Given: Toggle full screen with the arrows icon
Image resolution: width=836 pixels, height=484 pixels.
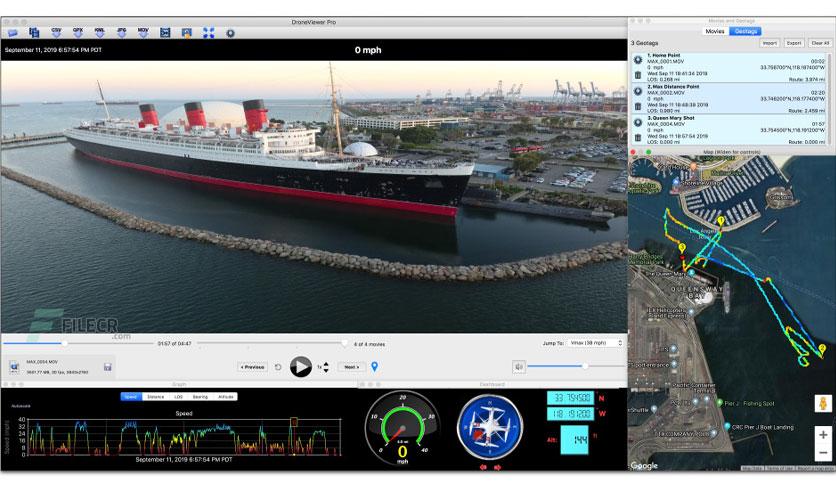Looking at the screenshot, I should click(x=208, y=33).
